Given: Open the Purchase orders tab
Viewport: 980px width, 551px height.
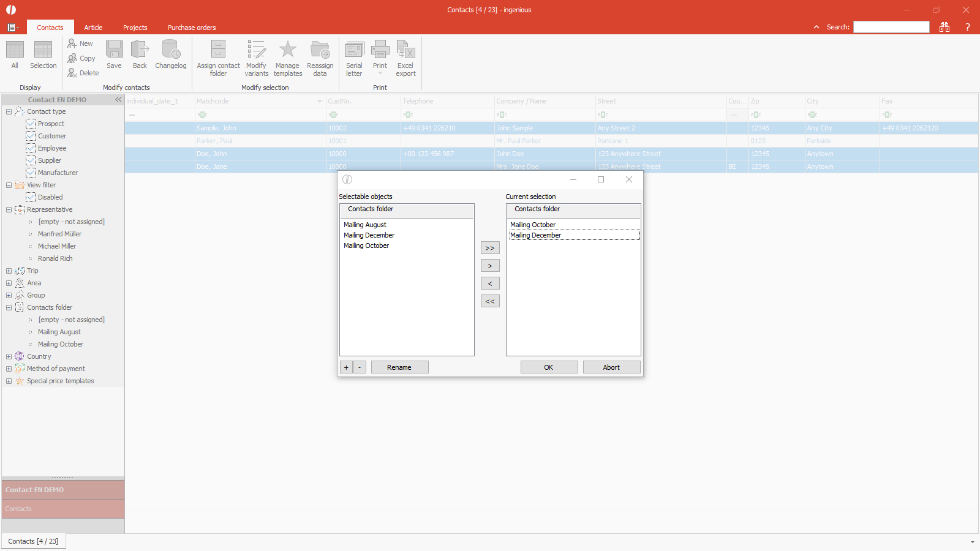Looking at the screenshot, I should [x=192, y=28].
